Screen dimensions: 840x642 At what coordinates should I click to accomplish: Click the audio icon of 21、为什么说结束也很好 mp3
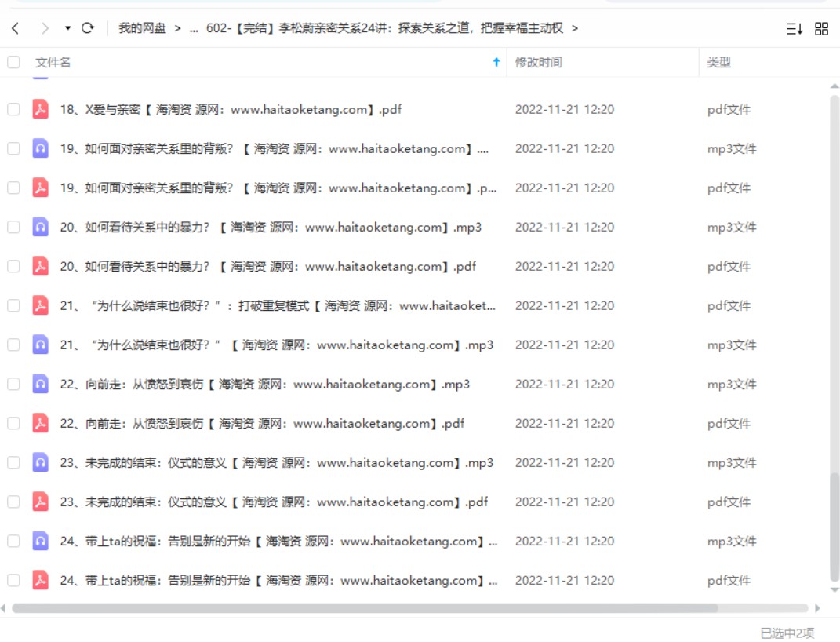[x=40, y=345]
